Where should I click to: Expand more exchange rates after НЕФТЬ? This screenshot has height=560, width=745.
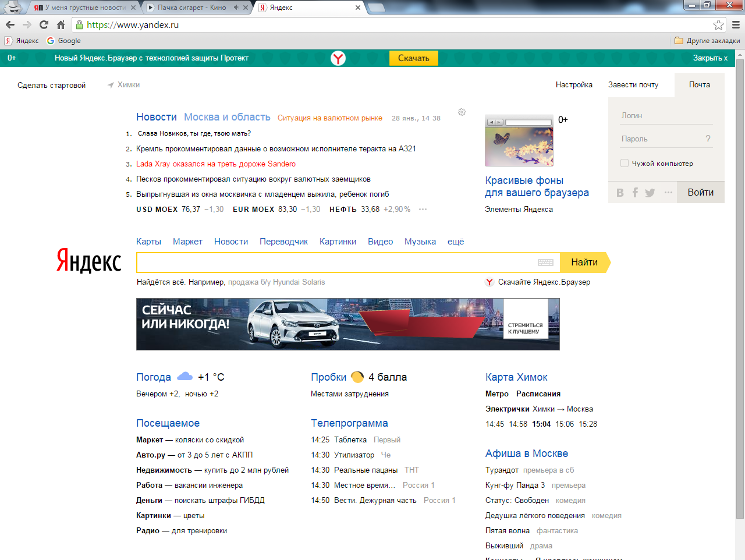tap(423, 210)
